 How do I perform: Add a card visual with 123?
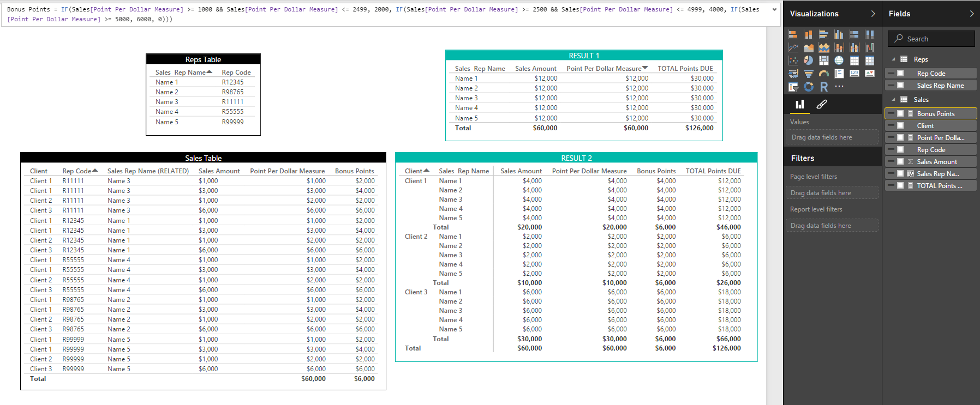[x=854, y=74]
